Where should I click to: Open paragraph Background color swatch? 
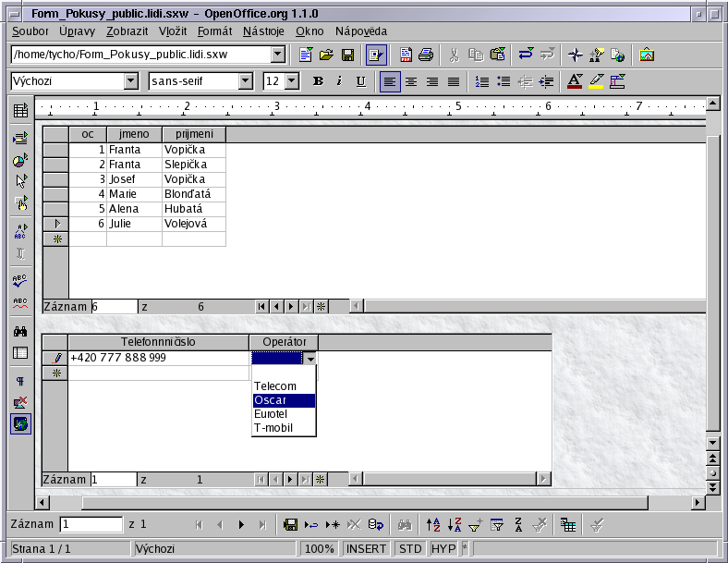617,81
